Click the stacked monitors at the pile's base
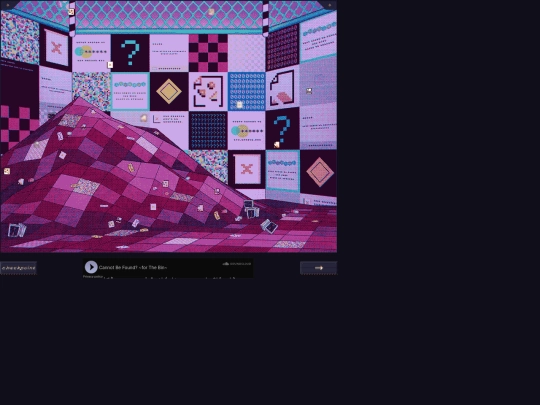 (251, 209)
